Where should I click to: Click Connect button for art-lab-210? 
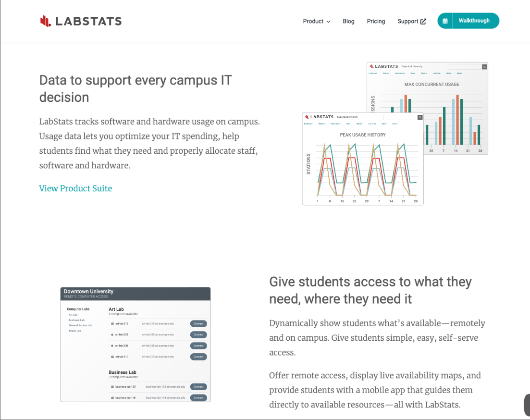coord(198,357)
